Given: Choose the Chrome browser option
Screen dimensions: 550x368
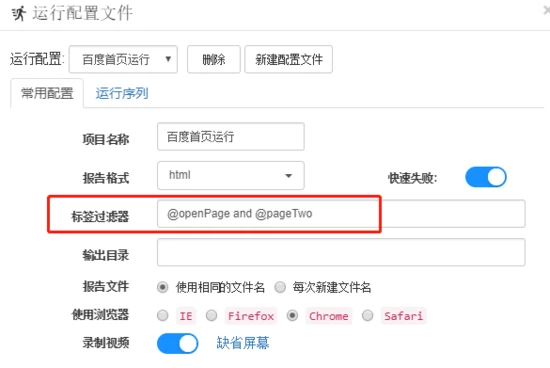Looking at the screenshot, I should pos(292,315).
